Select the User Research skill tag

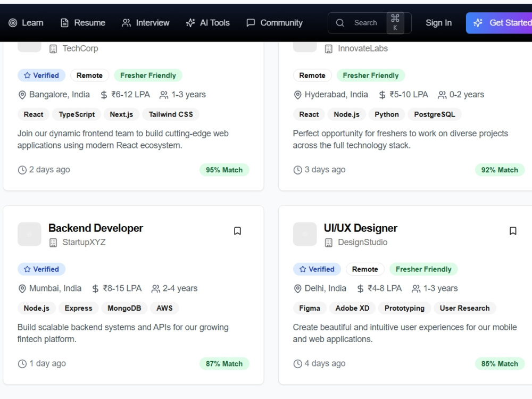465,308
